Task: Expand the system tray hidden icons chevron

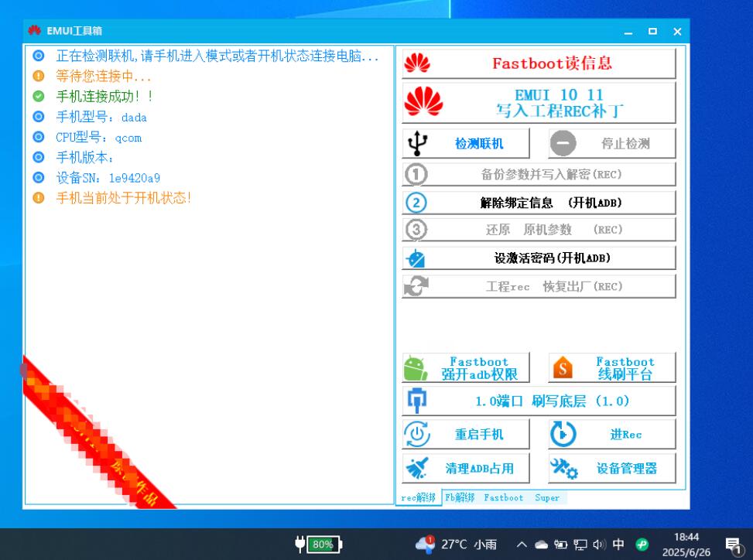Action: click(x=522, y=545)
